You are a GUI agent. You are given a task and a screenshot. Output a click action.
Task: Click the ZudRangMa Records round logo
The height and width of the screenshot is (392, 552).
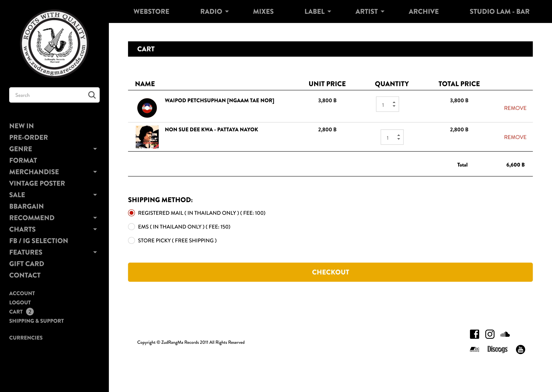(x=54, y=44)
